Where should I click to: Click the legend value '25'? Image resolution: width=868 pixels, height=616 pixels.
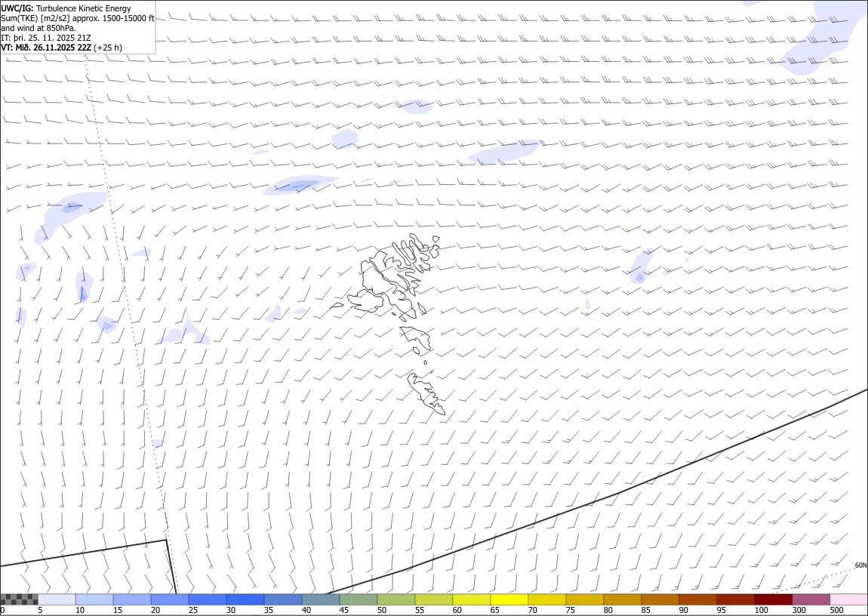point(192,610)
